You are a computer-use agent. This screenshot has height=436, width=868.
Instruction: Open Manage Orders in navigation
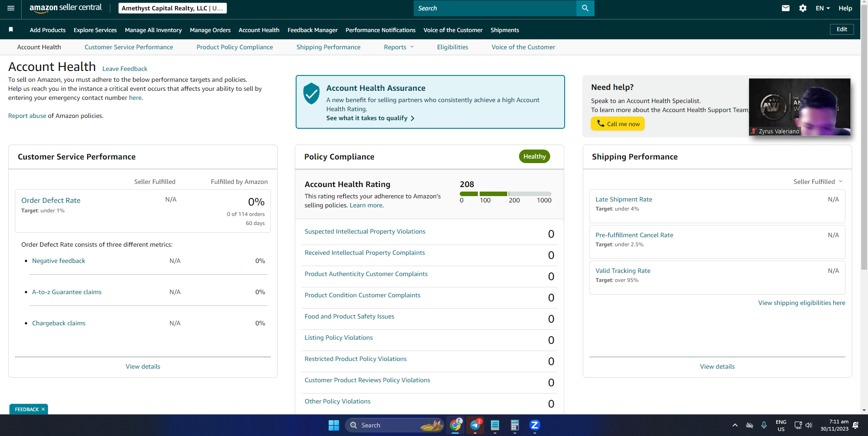click(x=210, y=30)
